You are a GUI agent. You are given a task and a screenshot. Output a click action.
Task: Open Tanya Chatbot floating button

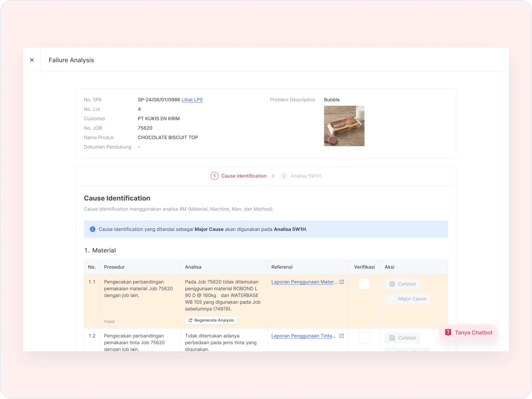(x=468, y=332)
